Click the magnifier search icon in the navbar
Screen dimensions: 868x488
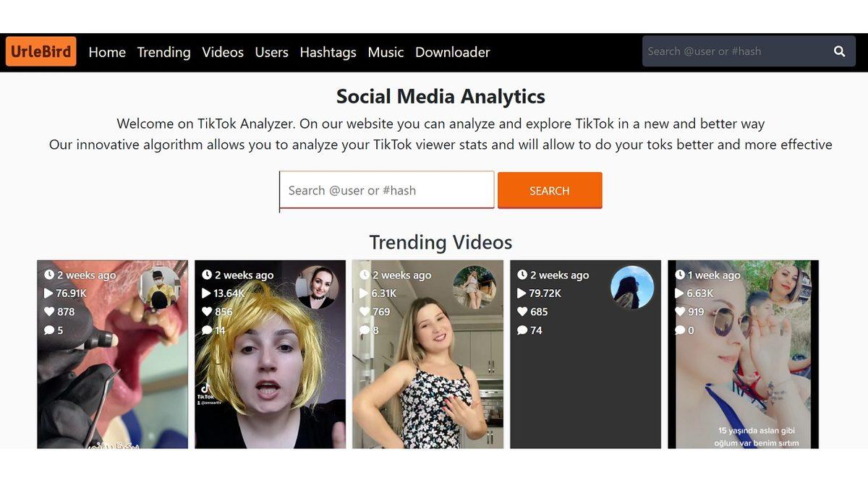[x=839, y=51]
